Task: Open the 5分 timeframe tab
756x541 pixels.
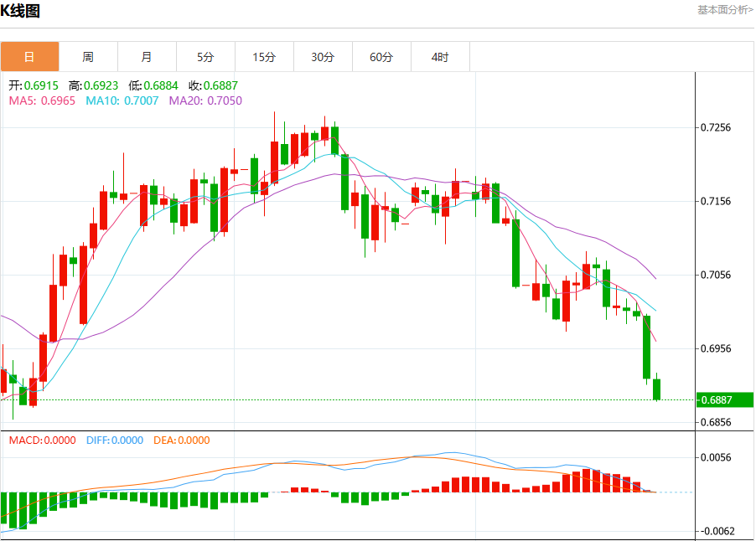Action: [206, 57]
